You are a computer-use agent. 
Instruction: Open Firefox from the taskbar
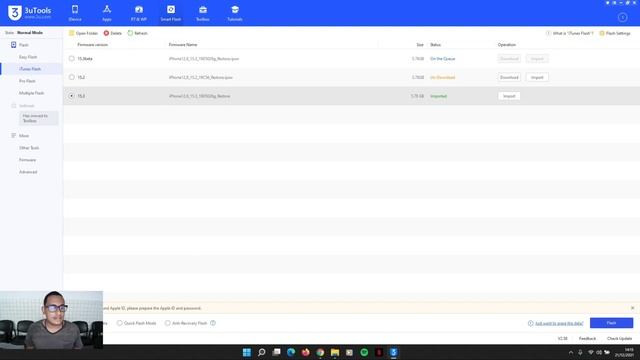click(x=305, y=352)
